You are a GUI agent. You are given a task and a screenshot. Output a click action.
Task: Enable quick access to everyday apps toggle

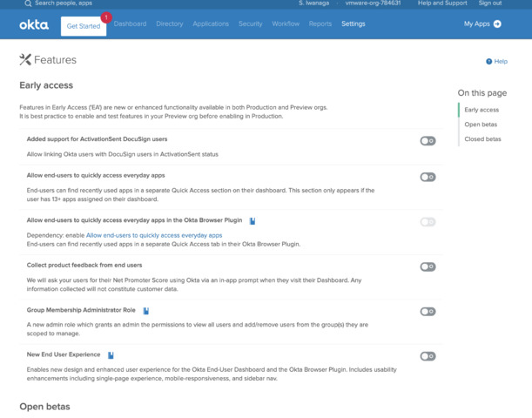[428, 177]
